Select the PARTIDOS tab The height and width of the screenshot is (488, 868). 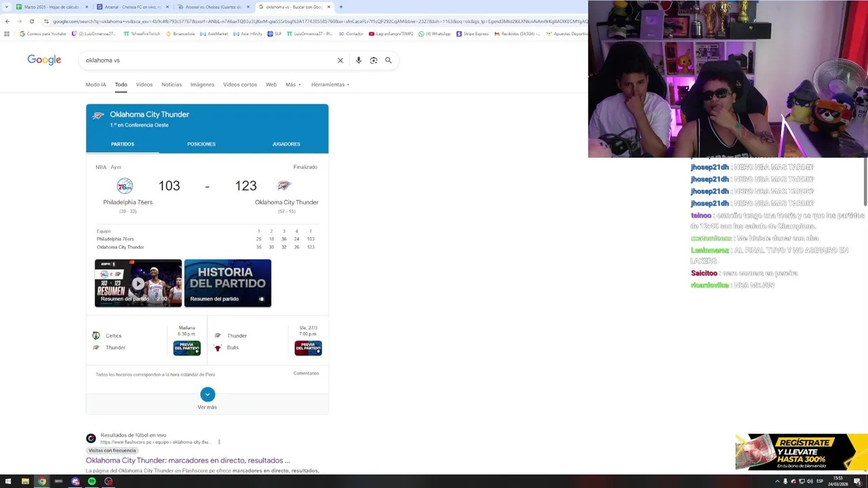(123, 144)
